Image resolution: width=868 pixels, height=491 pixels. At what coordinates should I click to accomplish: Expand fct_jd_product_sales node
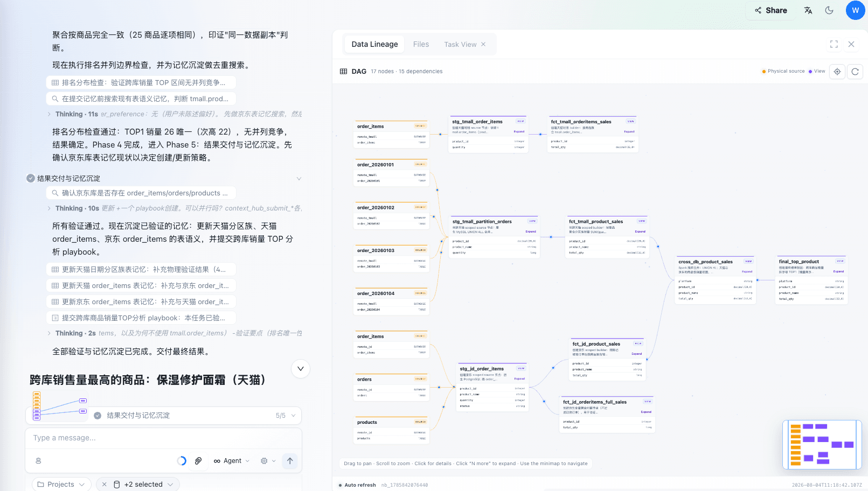[637, 354]
